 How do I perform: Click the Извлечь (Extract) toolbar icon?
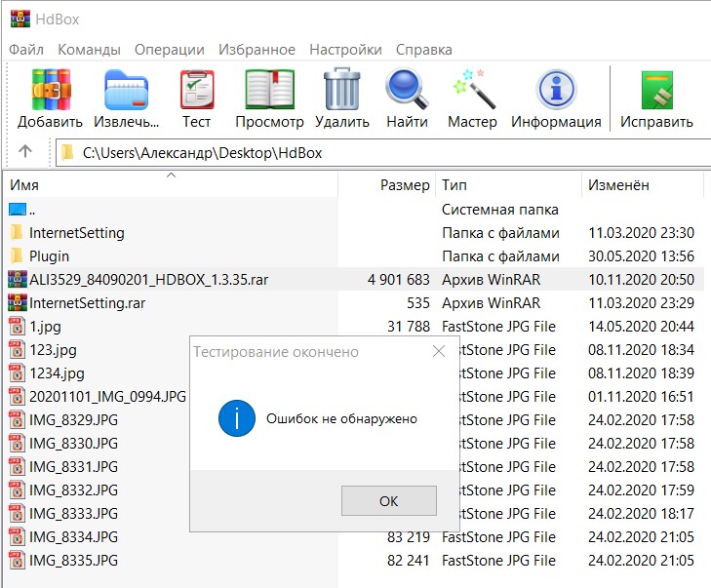tap(126, 90)
